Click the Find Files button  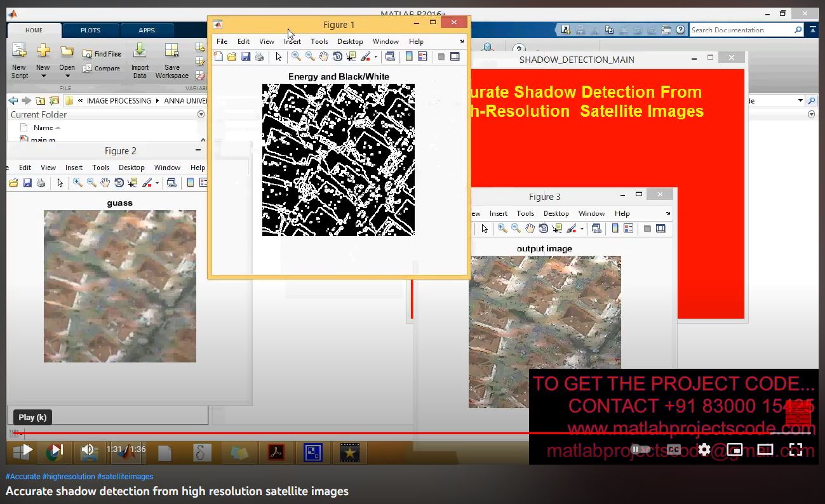pyautogui.click(x=102, y=54)
